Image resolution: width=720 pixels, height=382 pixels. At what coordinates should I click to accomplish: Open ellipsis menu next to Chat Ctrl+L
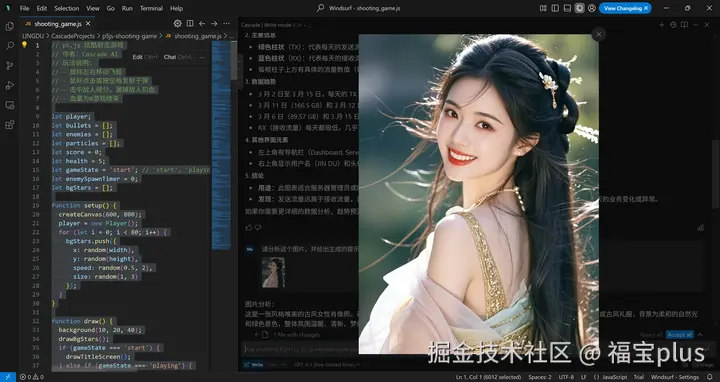click(x=202, y=57)
